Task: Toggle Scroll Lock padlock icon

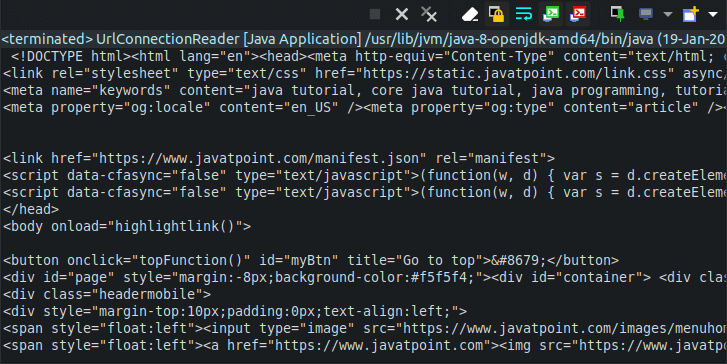Action: pyautogui.click(x=496, y=14)
